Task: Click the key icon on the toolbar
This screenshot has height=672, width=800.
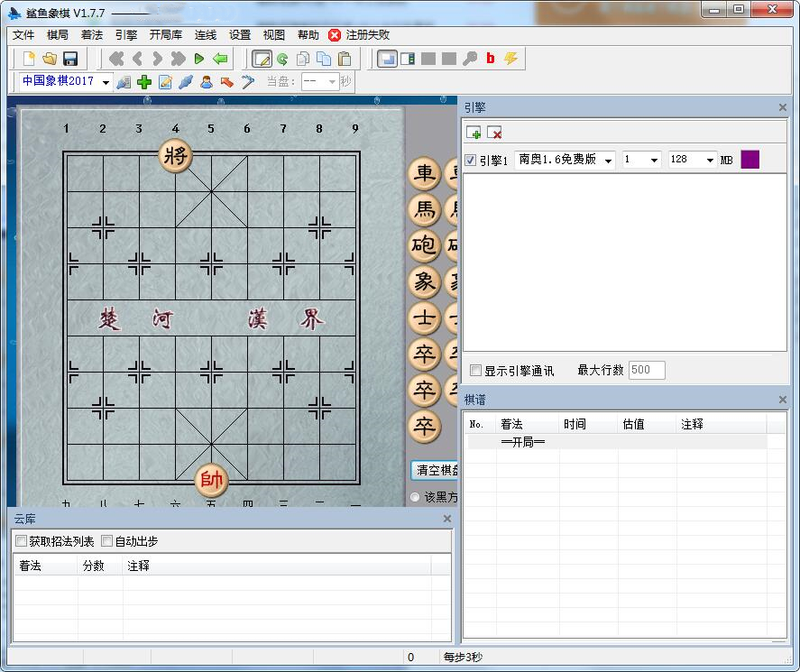Action: [x=470, y=59]
